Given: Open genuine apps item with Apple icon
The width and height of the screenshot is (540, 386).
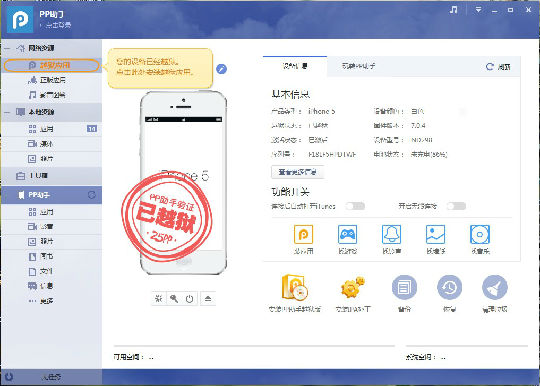Looking at the screenshot, I should (x=52, y=80).
